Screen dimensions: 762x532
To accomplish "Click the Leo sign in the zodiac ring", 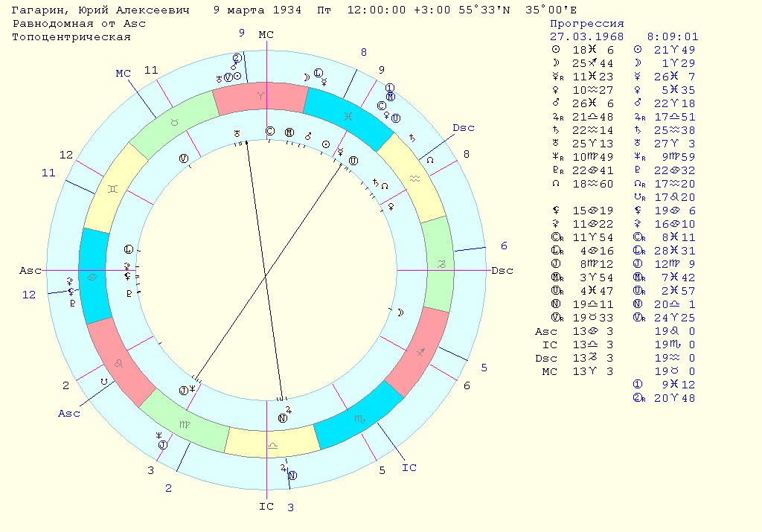I will point(118,363).
